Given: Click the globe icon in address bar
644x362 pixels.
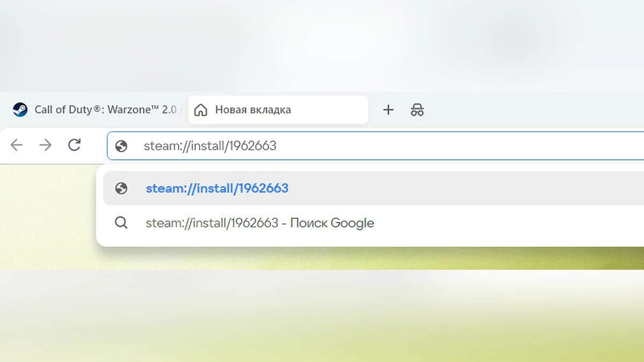Looking at the screenshot, I should [121, 146].
